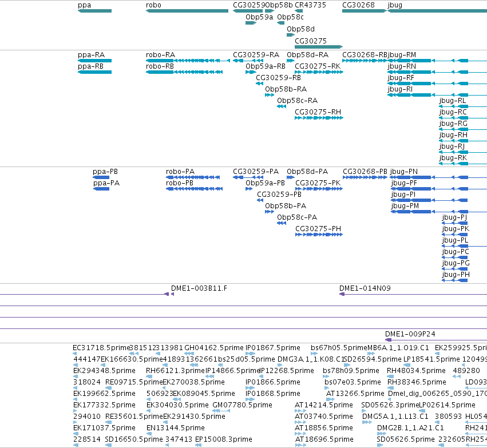487x448 pixels.
Task: Select the CG30259-PA protein
Action: 248,177
